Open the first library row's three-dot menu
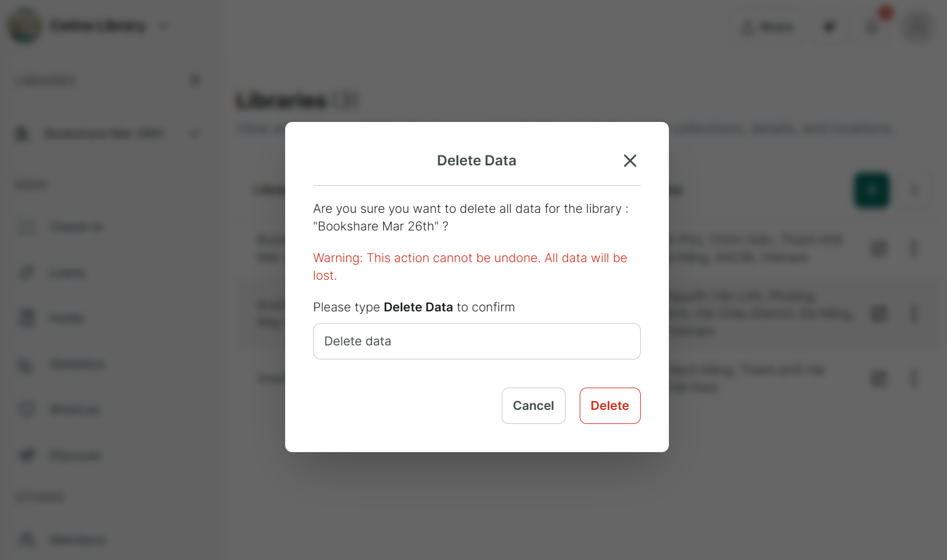 914,249
